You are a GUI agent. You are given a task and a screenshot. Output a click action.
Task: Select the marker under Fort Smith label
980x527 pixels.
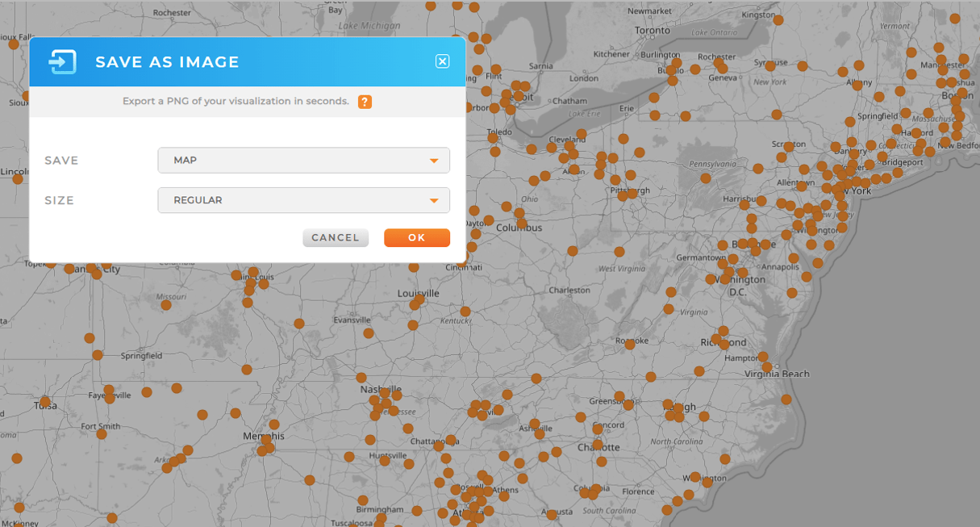point(102,434)
